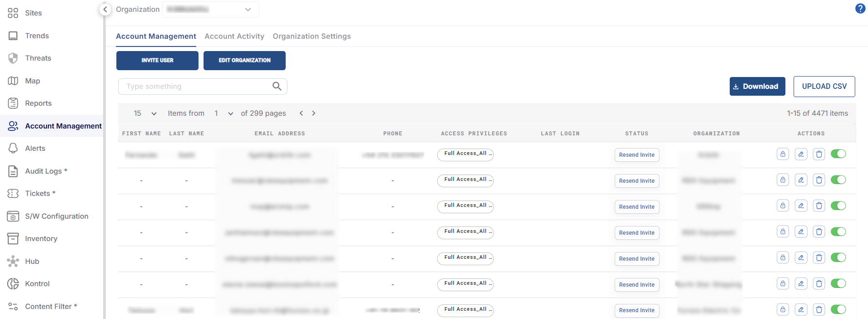Click Resend Invite in the fifth row
This screenshot has height=319, width=868.
point(637,258)
